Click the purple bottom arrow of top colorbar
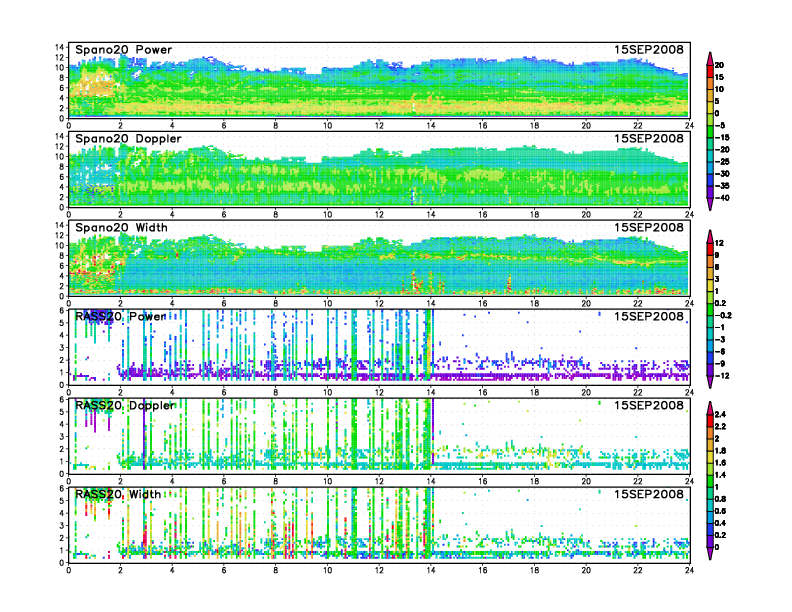The height and width of the screenshot is (612, 792). tap(710, 204)
